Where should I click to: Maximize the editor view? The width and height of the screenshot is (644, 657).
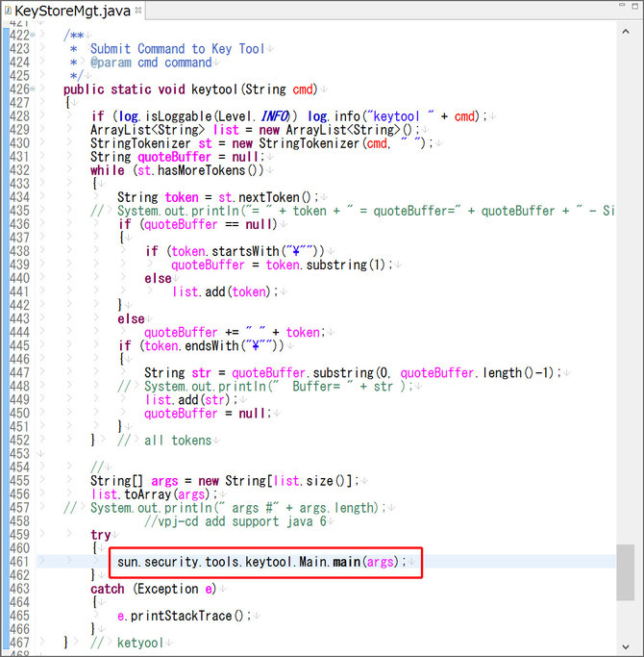click(x=635, y=6)
